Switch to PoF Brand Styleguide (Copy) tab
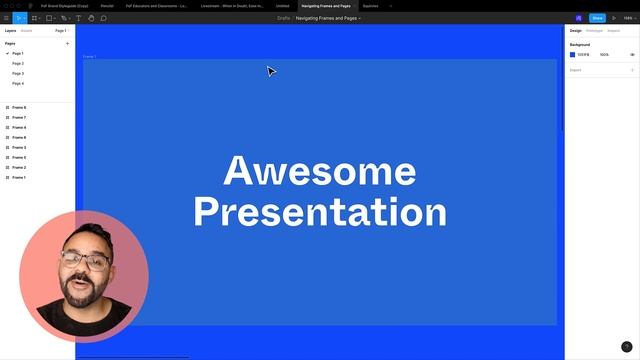Screen dimensions: 640x360 pyautogui.click(x=64, y=6)
